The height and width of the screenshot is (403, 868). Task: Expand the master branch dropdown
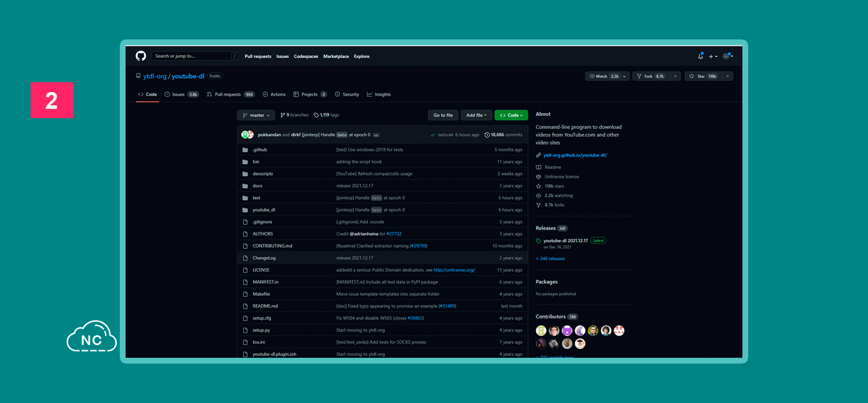pos(256,115)
